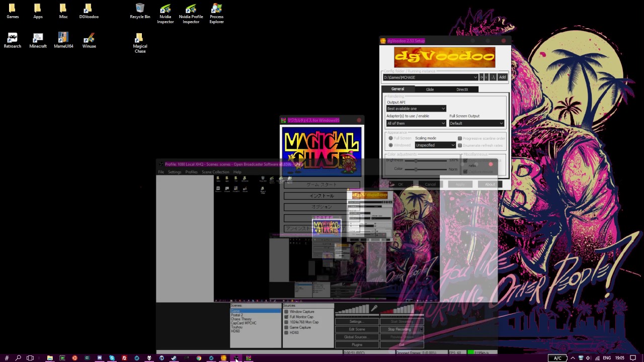Viewport: 644px width, 362px height.
Task: Open the Apps desktop folder
Action: click(38, 11)
